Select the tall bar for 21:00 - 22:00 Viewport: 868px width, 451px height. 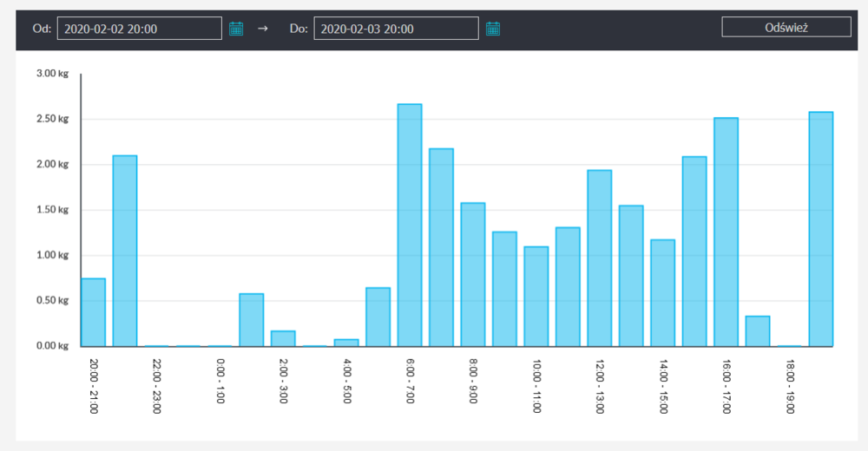click(x=125, y=252)
